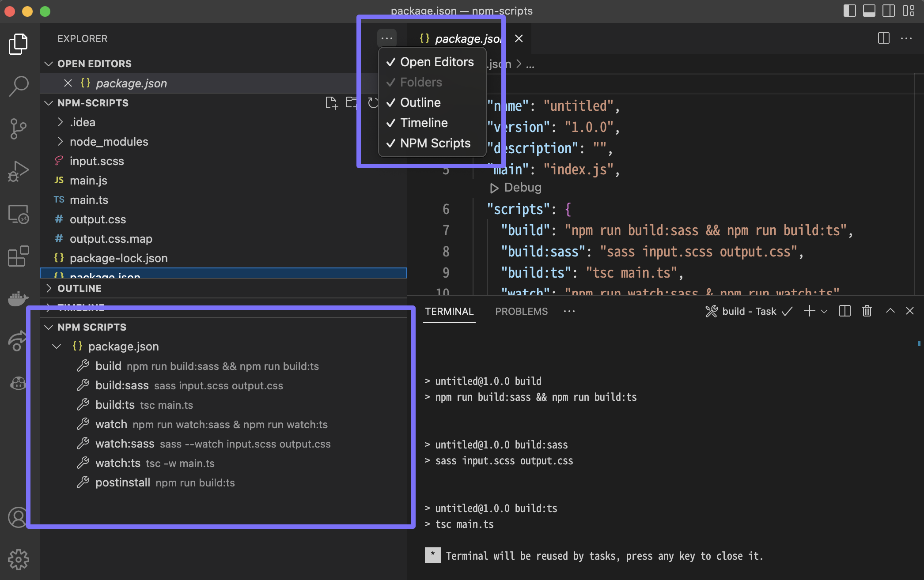Click the New File icon in NPM-SCRIPTS
The height and width of the screenshot is (580, 924).
(x=331, y=103)
